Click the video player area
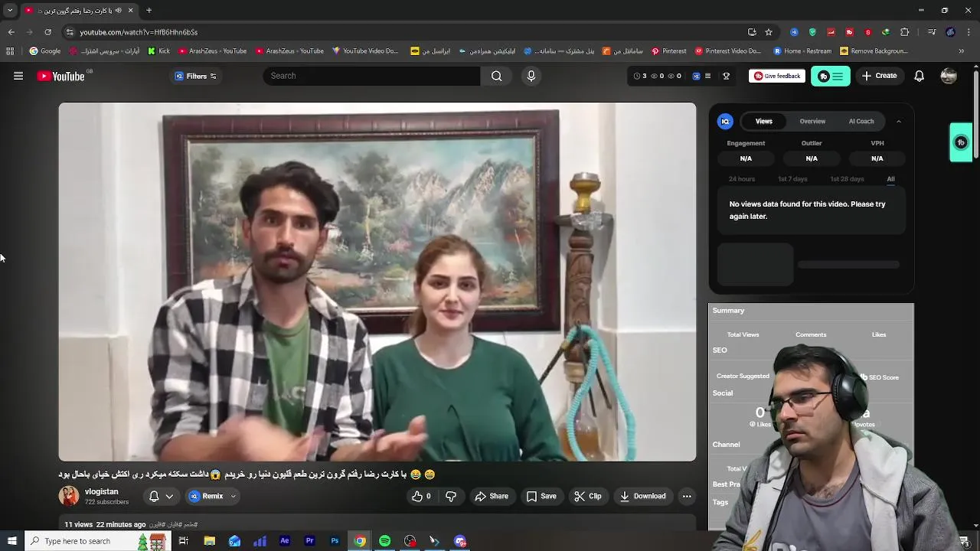980x551 pixels. 377,282
